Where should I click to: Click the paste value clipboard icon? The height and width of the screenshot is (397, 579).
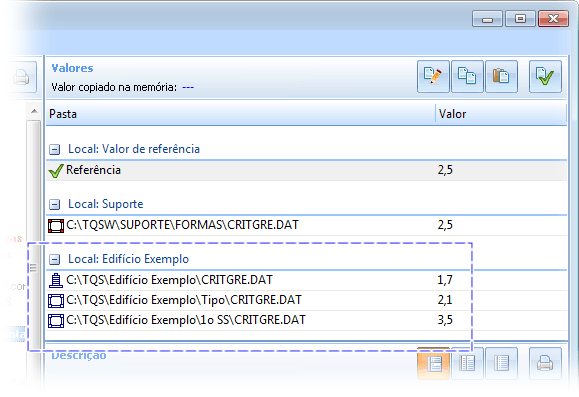501,76
